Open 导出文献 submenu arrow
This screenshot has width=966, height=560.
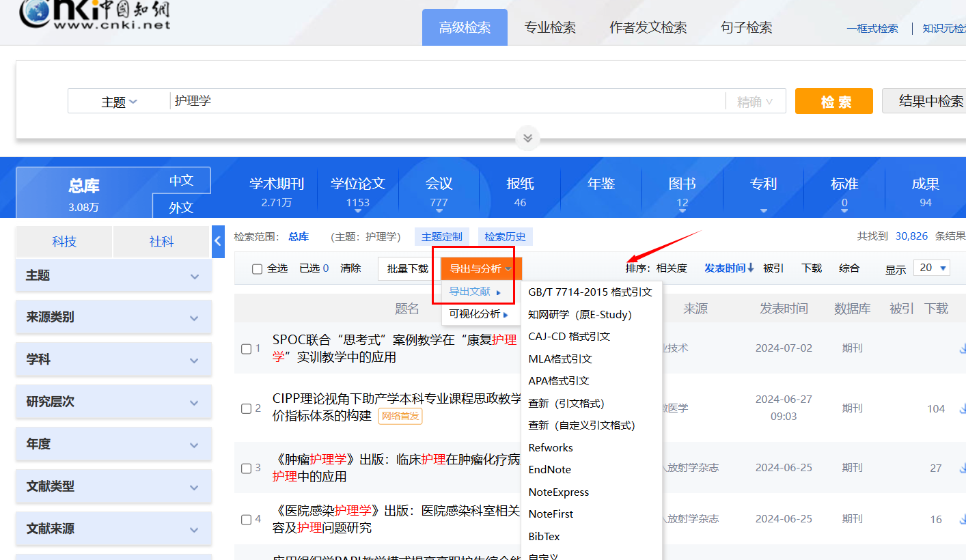pos(499,292)
